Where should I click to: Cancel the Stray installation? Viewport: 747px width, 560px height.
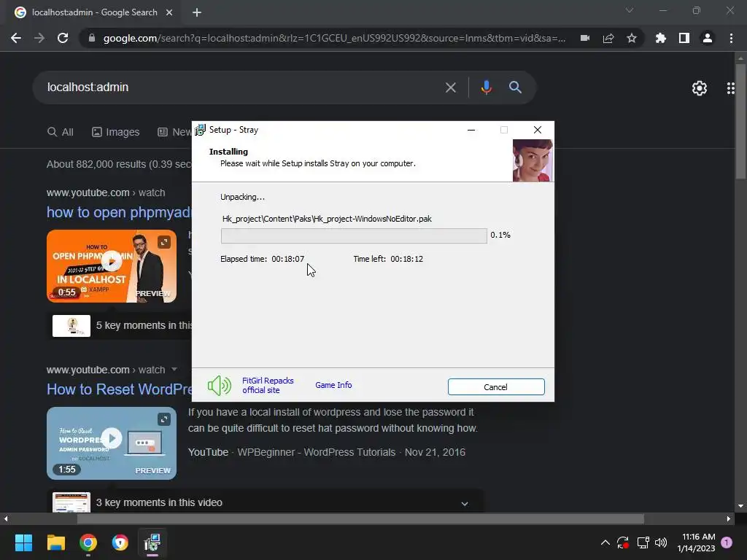(x=496, y=386)
